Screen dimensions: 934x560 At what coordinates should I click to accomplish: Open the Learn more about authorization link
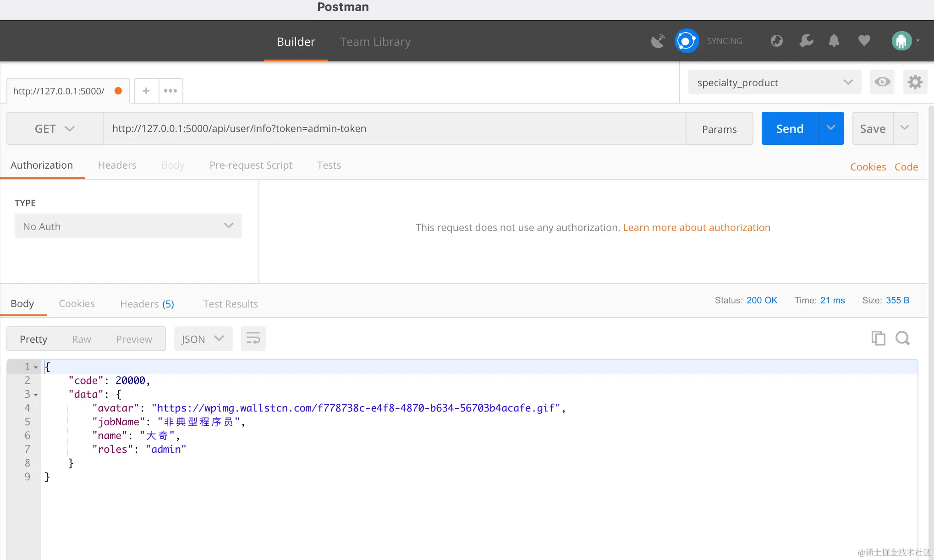[x=696, y=227]
